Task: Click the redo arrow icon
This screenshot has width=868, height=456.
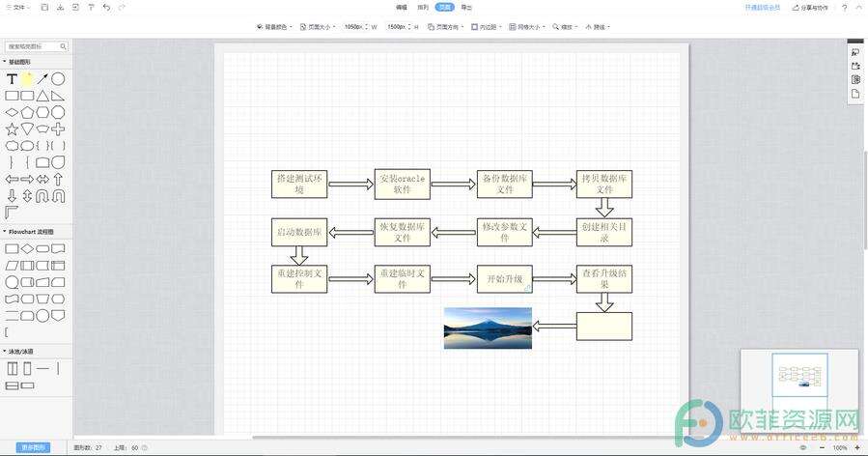Action: 122,7
